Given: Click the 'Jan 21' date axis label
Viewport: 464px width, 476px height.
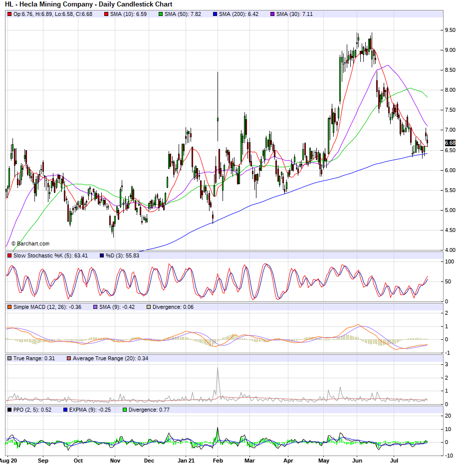Looking at the screenshot, I should (186, 461).
